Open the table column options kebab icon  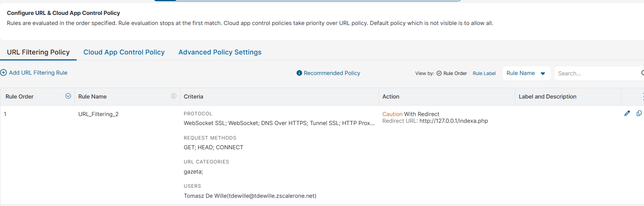coord(643,97)
